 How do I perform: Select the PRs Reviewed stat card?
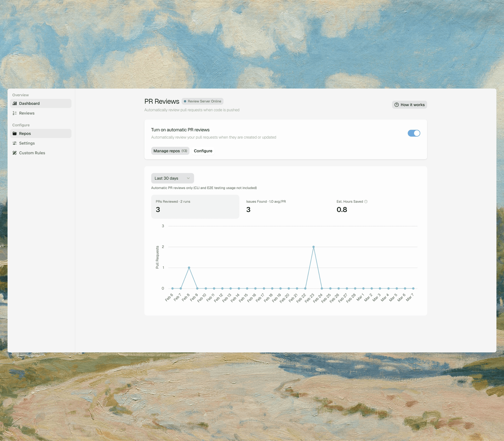tap(195, 206)
